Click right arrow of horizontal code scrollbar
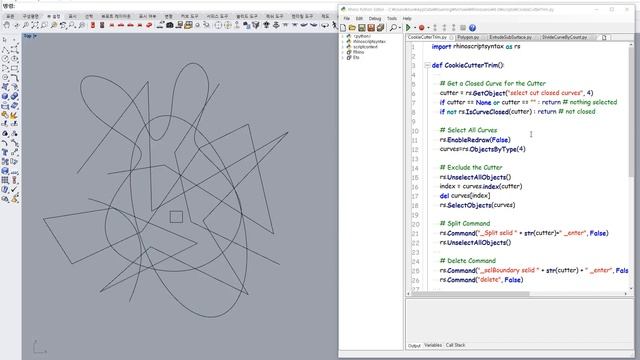 626,294
